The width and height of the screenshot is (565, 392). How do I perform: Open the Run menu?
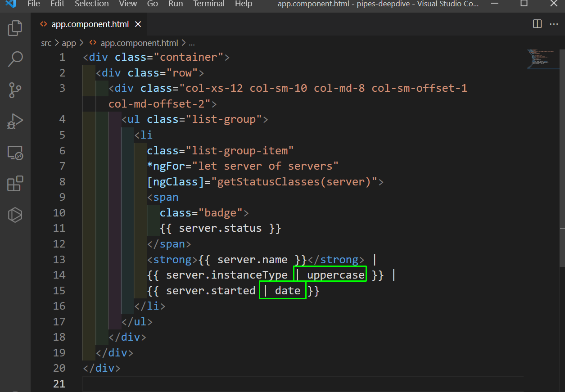(176, 4)
